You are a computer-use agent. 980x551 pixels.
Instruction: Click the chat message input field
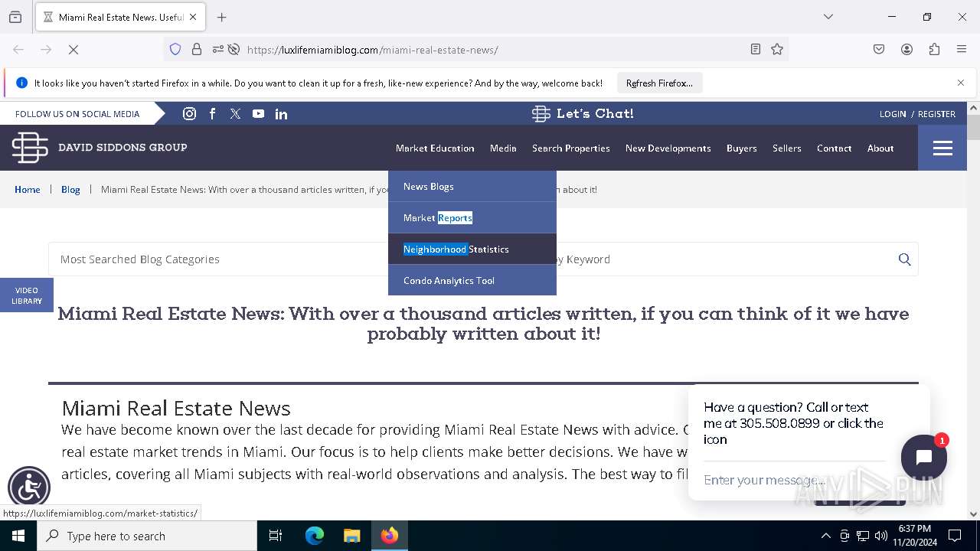pyautogui.click(x=793, y=480)
